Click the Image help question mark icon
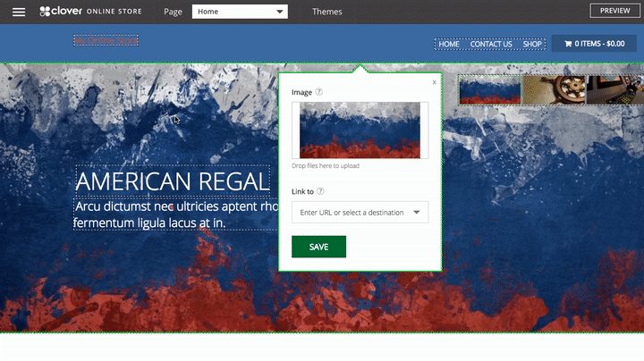This screenshot has width=644, height=361. coord(319,92)
